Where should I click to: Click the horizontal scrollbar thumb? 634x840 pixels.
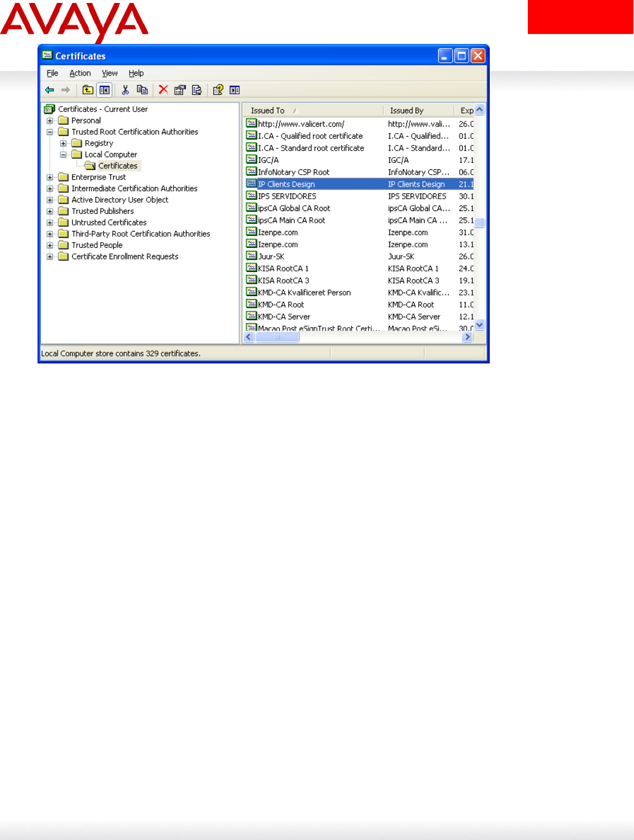tap(277, 337)
